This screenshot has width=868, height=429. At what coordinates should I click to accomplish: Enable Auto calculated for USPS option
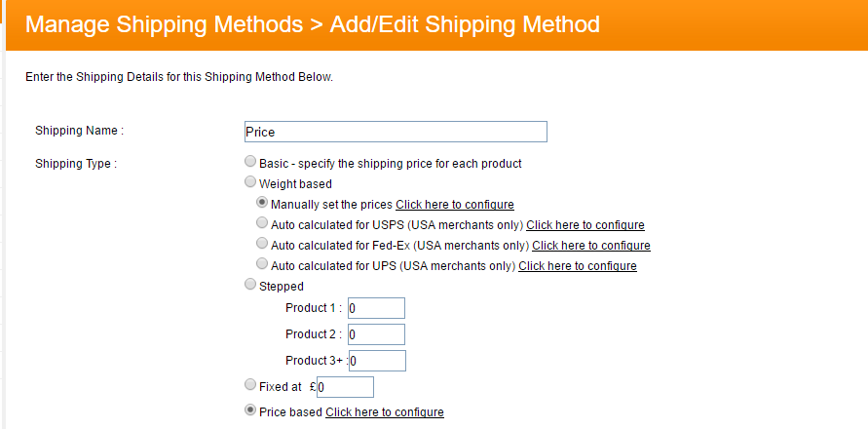pos(262,223)
